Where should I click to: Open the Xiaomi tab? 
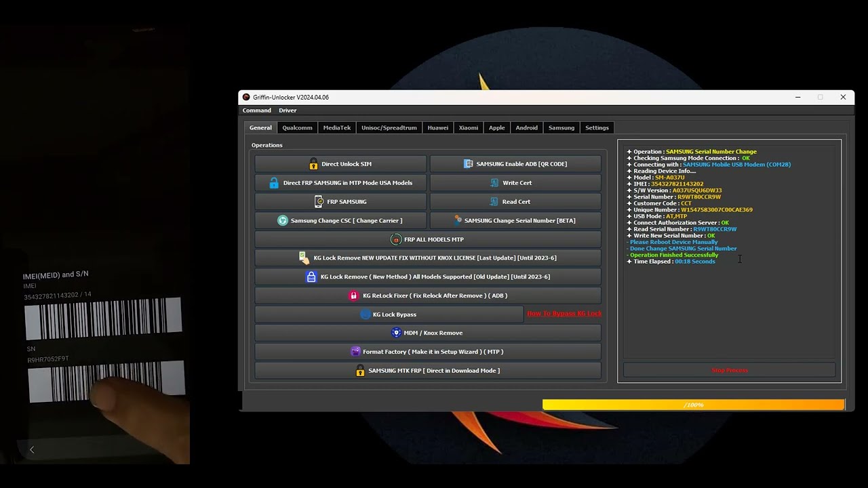tap(469, 127)
